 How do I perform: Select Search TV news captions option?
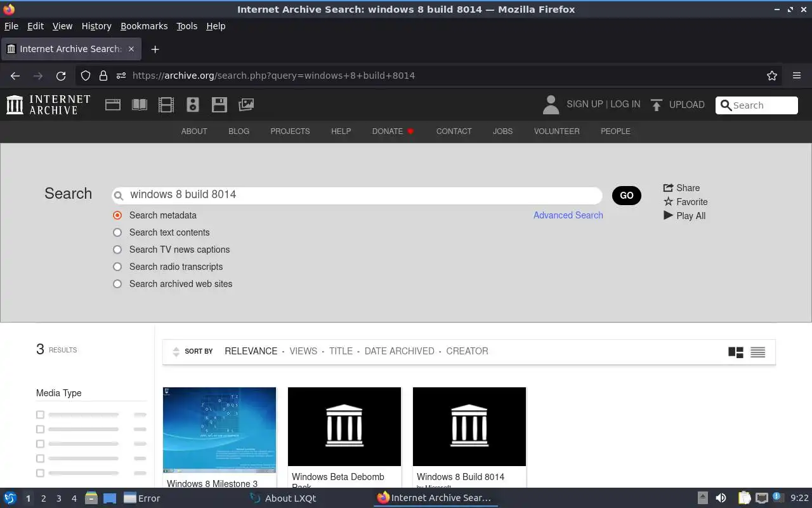point(117,250)
